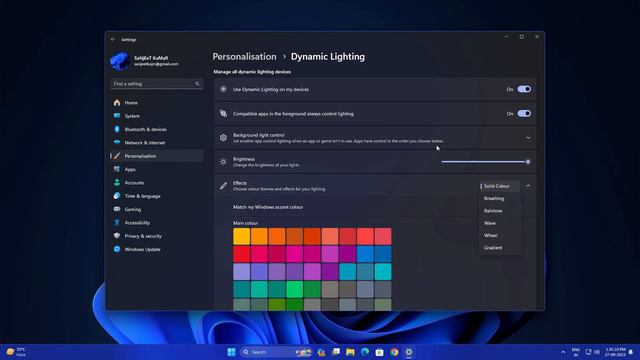Launch Microsoft Edge from the taskbar
The width and height of the screenshot is (640, 360).
click(x=365, y=352)
